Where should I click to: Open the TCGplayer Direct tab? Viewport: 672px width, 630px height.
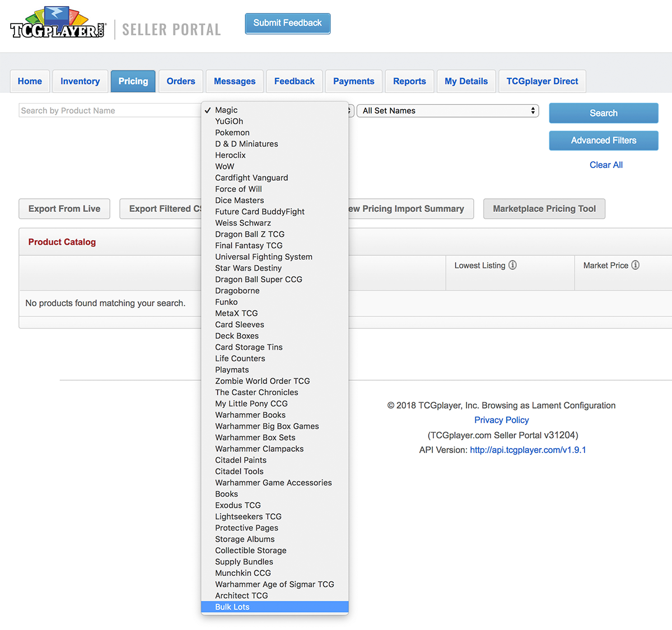543,81
